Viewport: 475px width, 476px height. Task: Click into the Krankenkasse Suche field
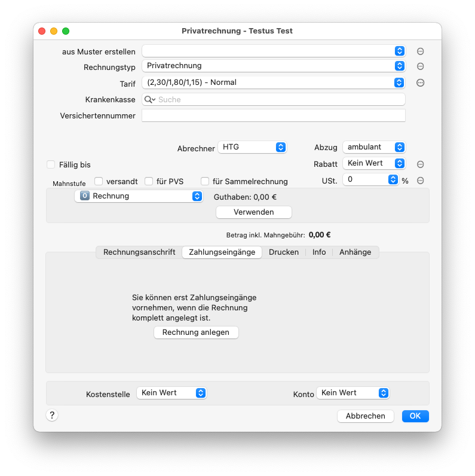click(x=274, y=100)
